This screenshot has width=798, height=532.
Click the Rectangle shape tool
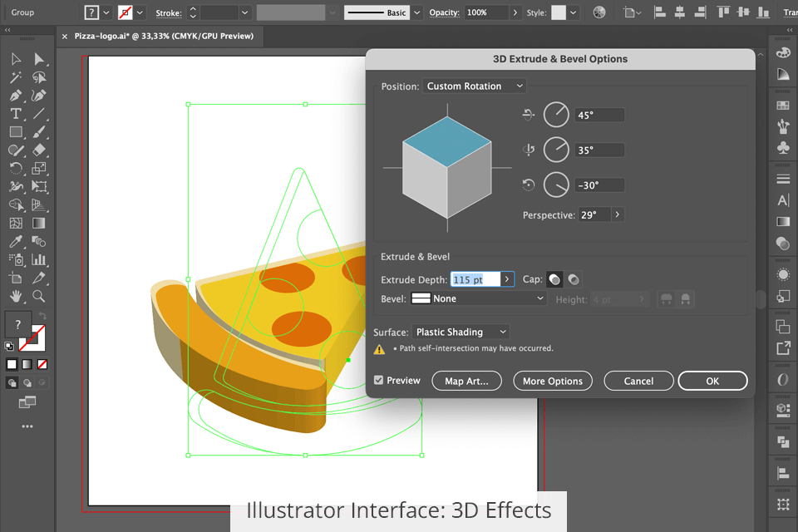point(16,132)
